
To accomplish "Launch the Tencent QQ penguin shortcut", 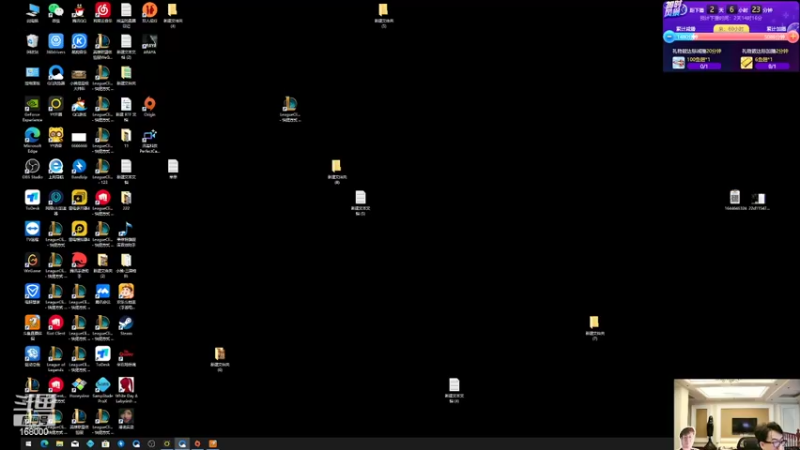I will click(79, 12).
